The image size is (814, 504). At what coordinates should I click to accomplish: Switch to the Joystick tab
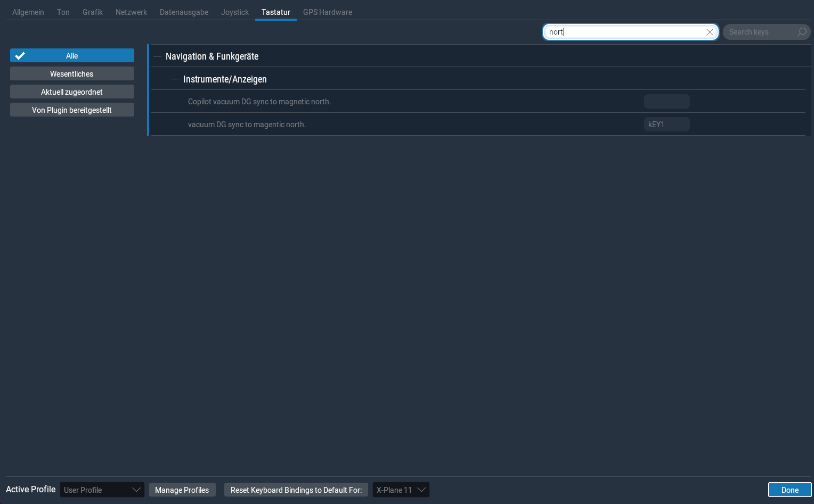tap(234, 12)
